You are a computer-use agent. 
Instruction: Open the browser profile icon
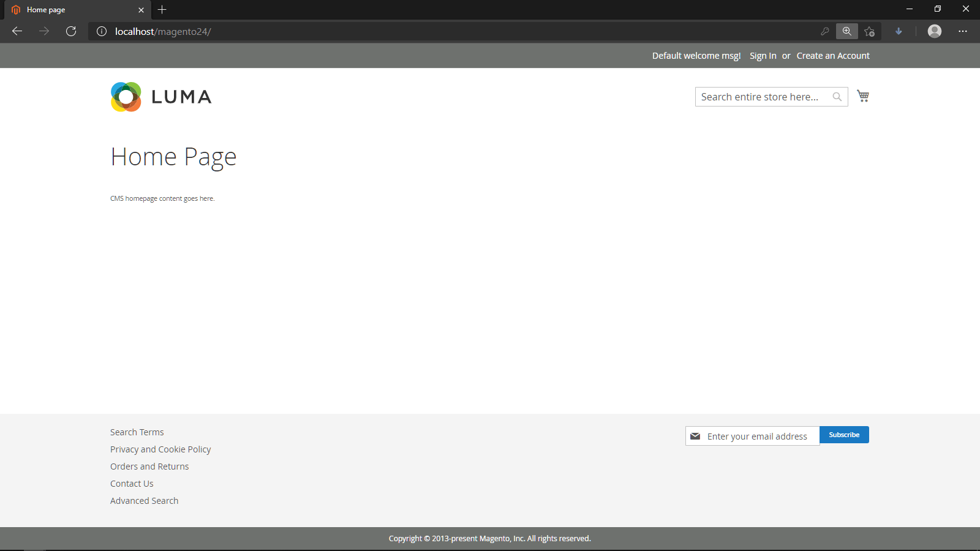(934, 31)
